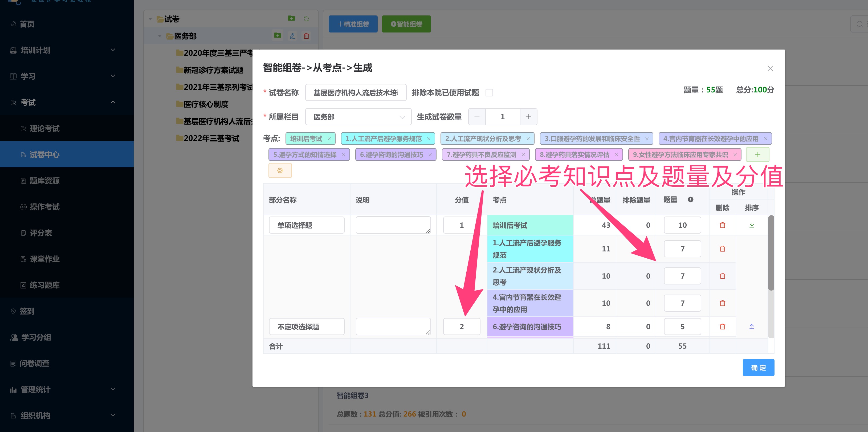Collapse the 医务部 tree node

[x=160, y=36]
